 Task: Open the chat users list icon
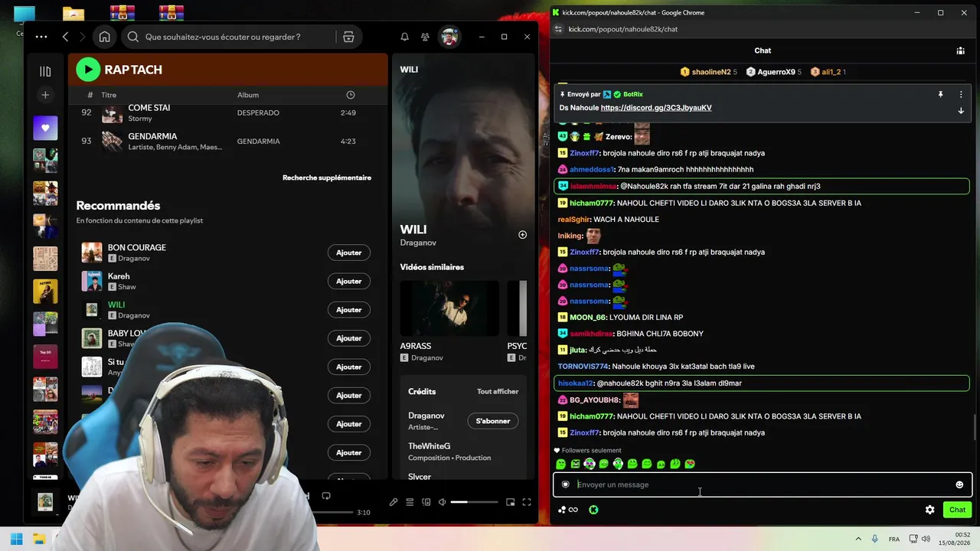(x=960, y=51)
